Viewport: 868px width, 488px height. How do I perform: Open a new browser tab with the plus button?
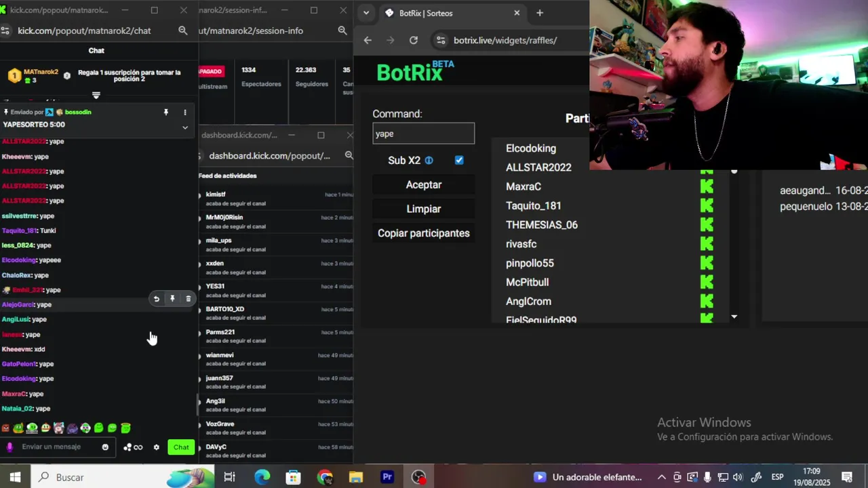540,13
